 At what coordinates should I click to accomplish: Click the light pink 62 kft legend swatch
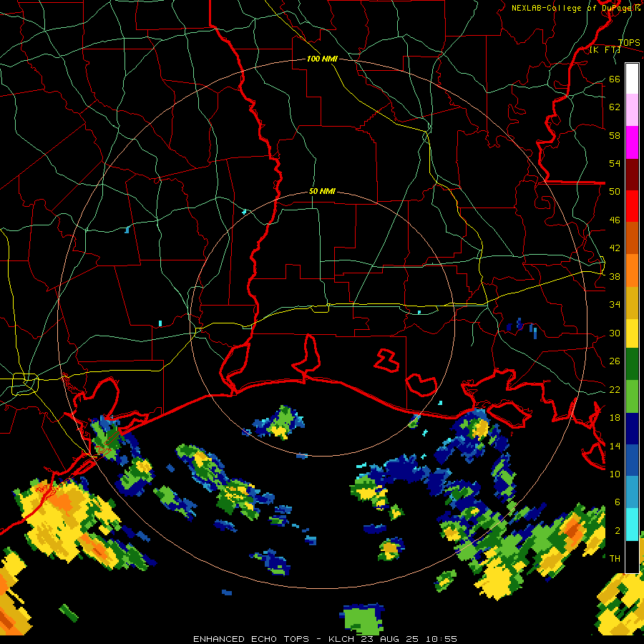tap(632, 109)
